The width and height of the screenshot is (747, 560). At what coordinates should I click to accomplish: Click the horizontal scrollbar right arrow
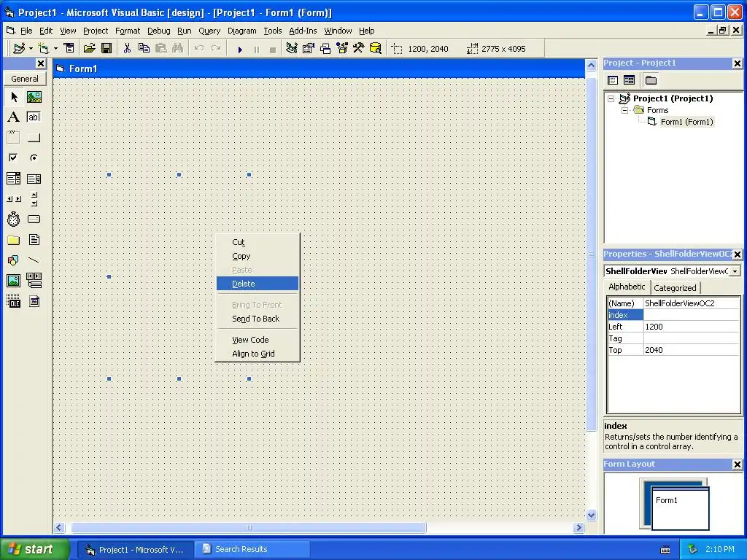[578, 527]
